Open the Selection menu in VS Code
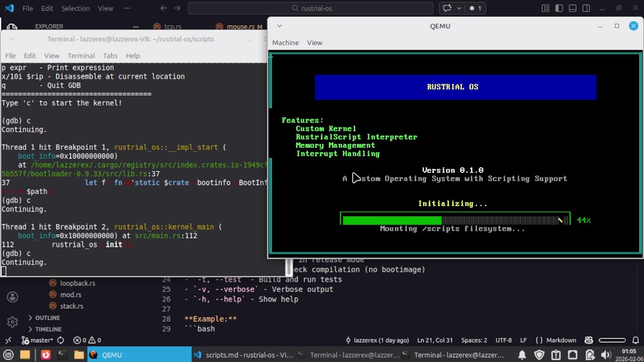The height and width of the screenshot is (362, 644). point(76,8)
